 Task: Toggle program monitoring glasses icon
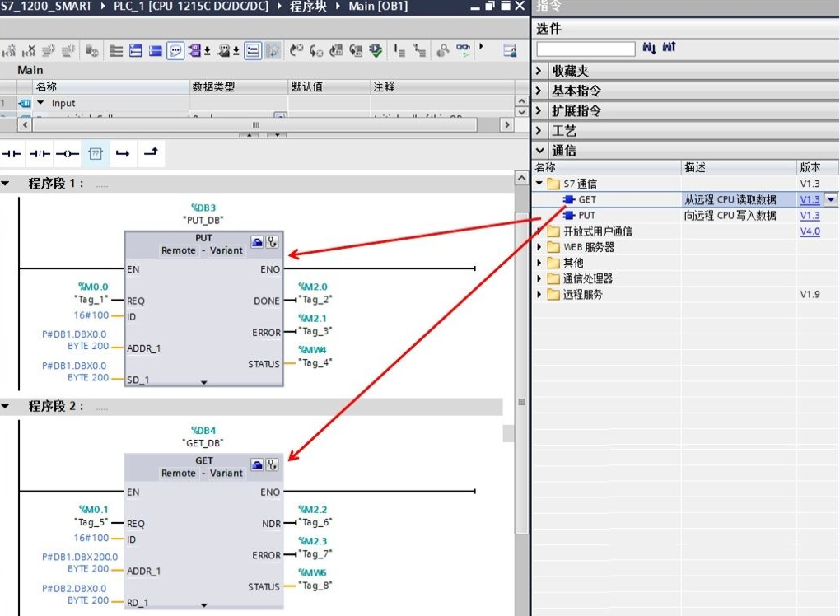463,51
